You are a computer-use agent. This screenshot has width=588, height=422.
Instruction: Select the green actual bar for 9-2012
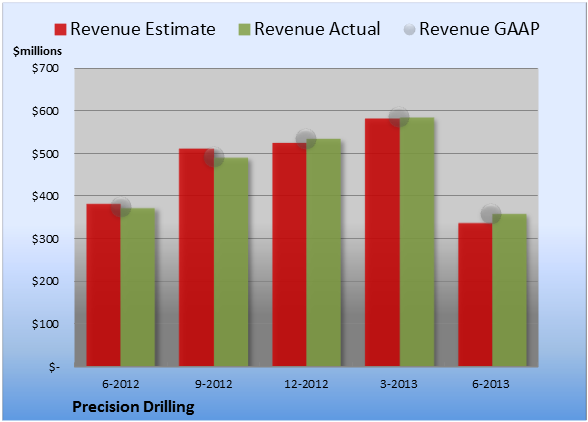[231, 262]
